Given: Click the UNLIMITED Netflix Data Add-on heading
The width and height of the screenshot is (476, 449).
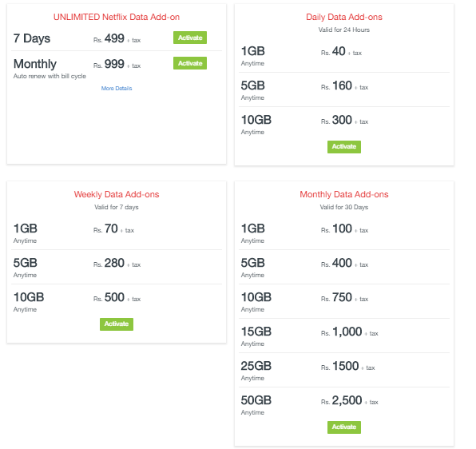Looking at the screenshot, I should pos(117,17).
